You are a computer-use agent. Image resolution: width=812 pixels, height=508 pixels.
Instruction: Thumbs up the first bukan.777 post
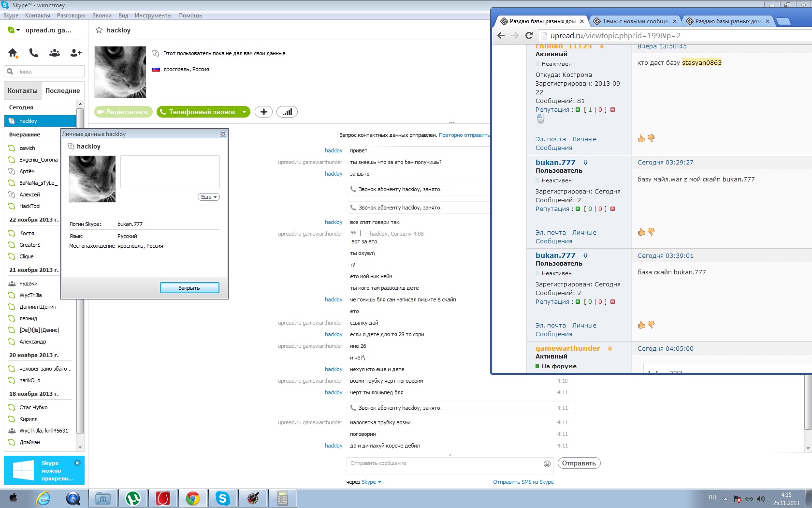[x=641, y=232]
